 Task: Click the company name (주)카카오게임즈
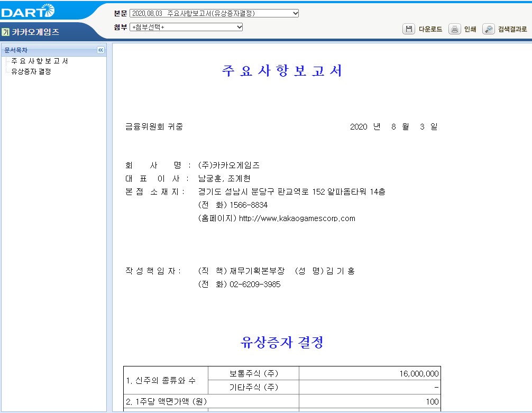pos(229,166)
